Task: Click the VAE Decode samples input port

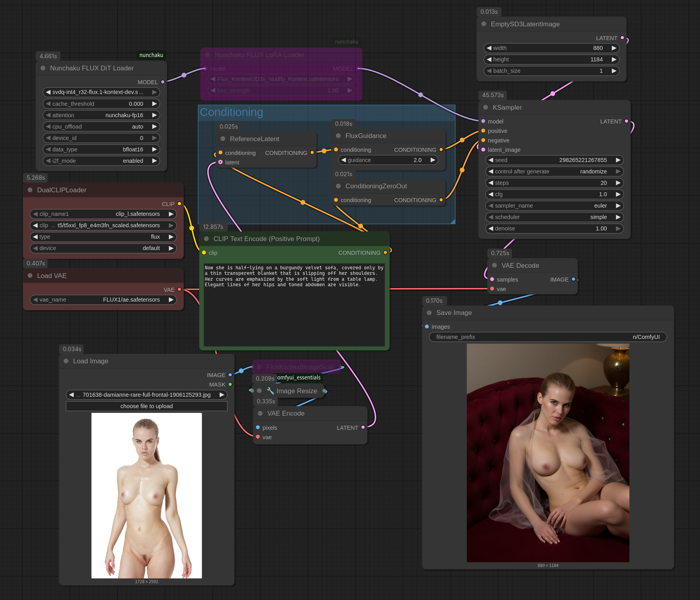Action: click(492, 279)
